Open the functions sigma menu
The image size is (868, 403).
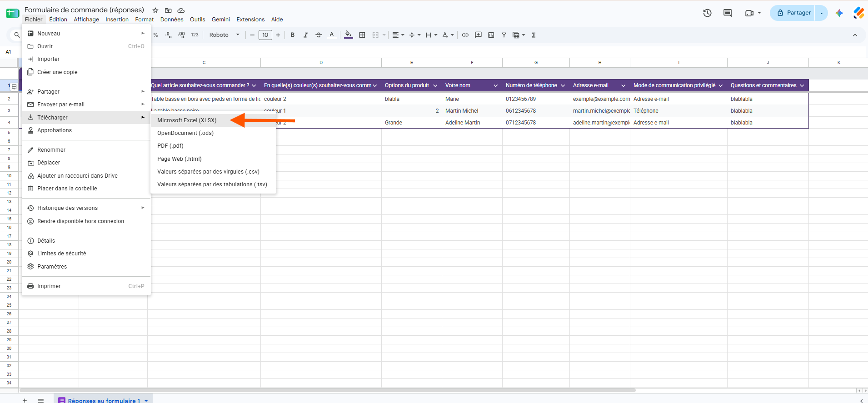click(x=534, y=35)
